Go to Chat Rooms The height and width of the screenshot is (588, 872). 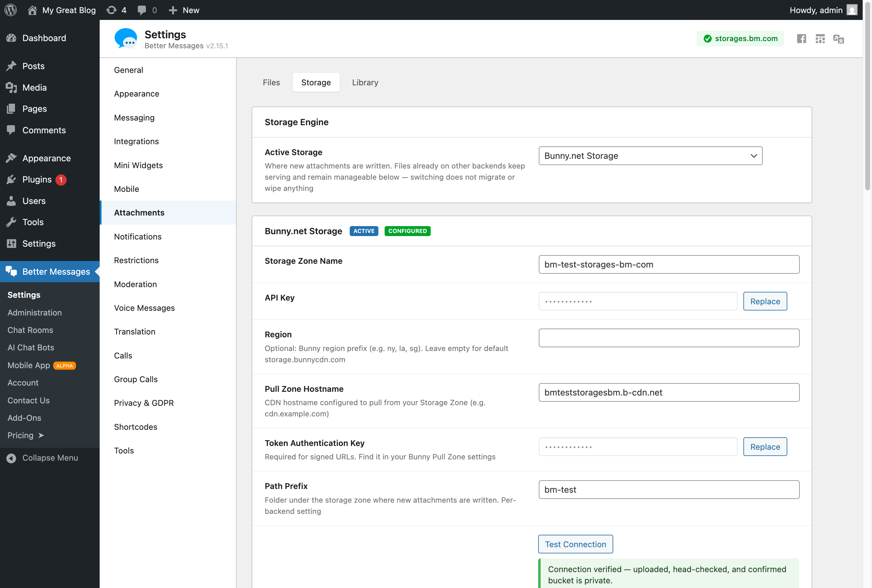31,330
